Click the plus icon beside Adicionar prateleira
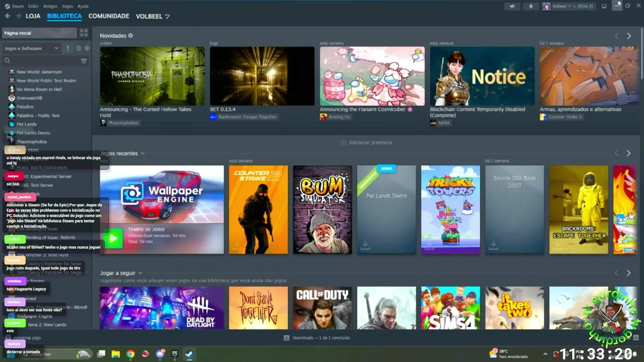The image size is (644, 362). point(344,142)
